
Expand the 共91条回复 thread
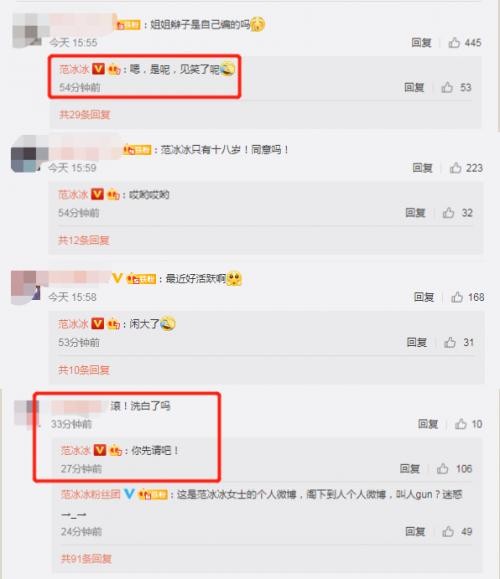[x=86, y=559]
